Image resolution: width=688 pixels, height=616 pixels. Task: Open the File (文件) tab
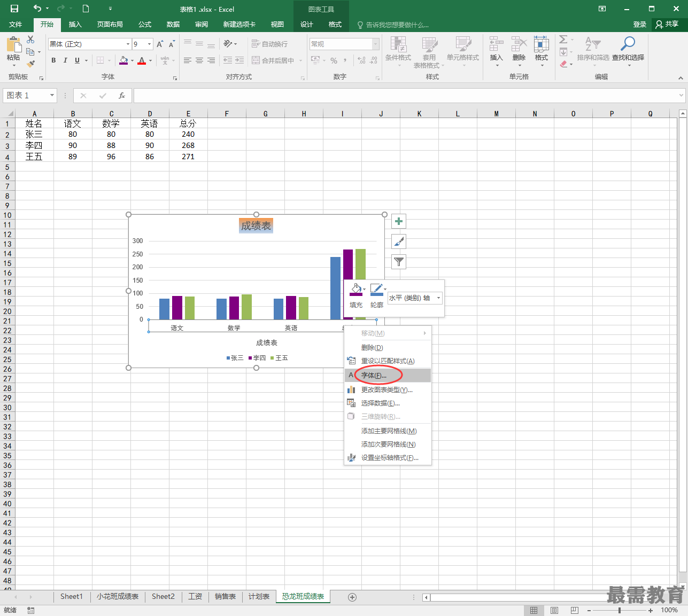(16, 25)
